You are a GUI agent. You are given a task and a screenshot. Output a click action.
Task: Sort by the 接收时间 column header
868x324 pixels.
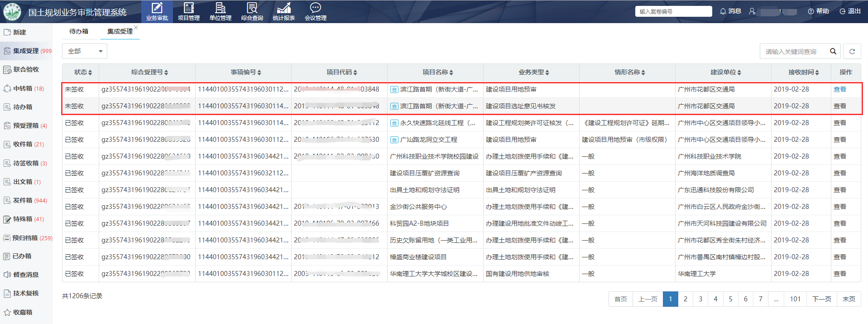tap(803, 73)
